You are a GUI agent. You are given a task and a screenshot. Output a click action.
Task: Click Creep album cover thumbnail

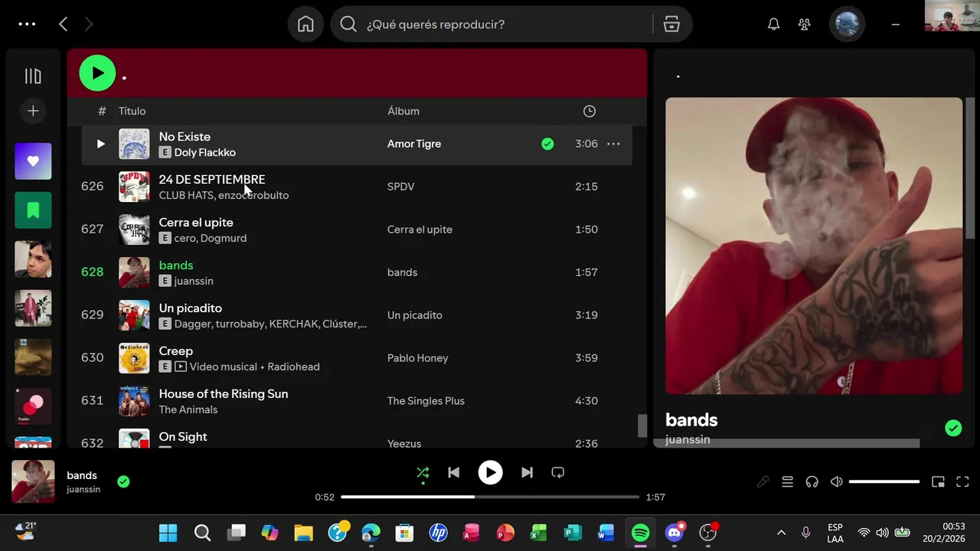[x=134, y=358]
